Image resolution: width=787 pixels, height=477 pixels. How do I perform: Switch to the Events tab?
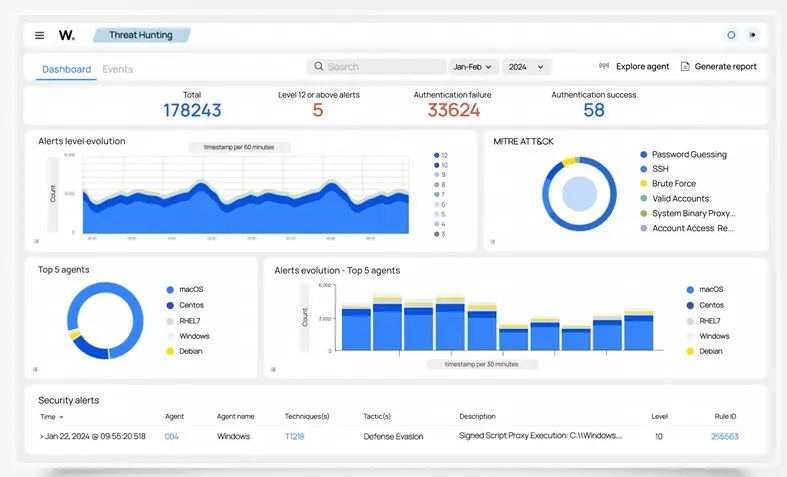pyautogui.click(x=117, y=69)
